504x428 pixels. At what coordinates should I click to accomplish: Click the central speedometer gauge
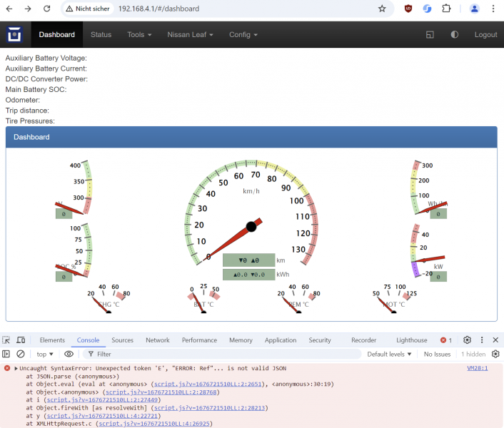[251, 213]
